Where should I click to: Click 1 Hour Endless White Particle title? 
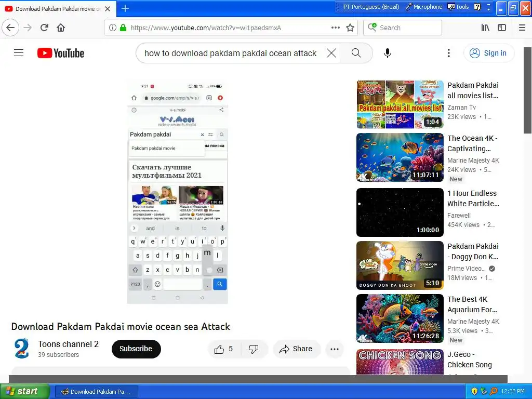473,198
